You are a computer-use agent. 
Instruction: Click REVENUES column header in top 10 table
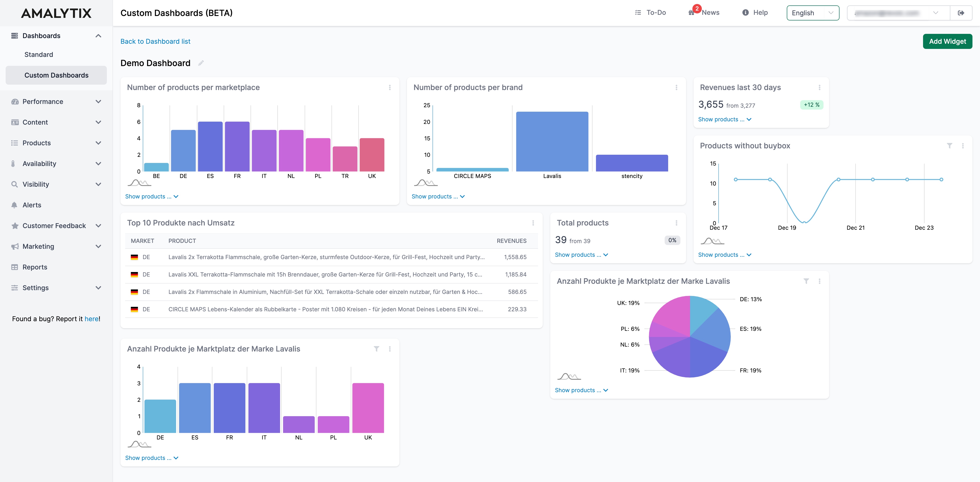[511, 241]
